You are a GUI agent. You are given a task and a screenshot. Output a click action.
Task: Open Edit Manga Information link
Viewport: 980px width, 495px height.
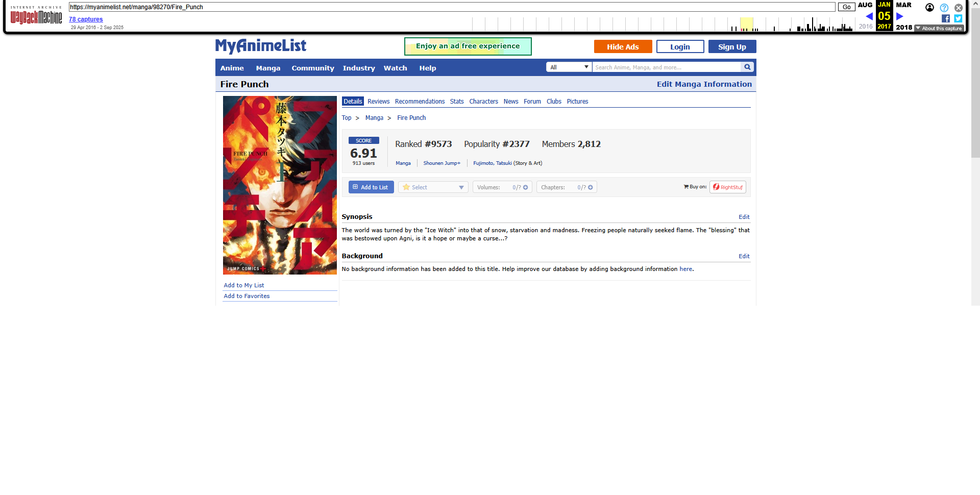click(704, 84)
